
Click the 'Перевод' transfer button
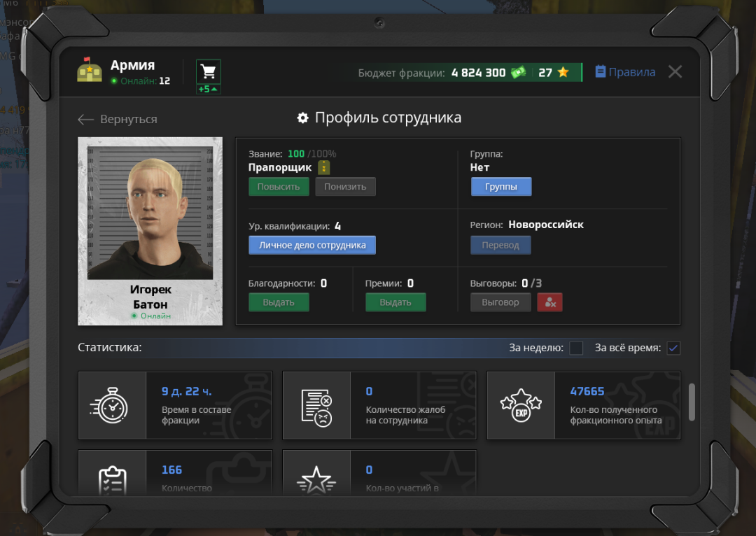point(500,245)
